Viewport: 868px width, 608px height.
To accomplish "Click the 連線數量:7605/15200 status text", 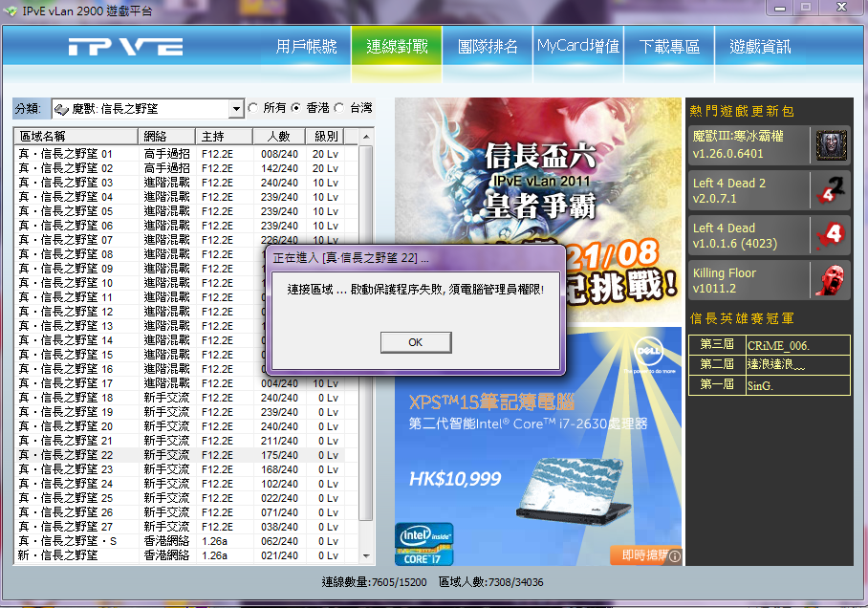I will pos(374,582).
